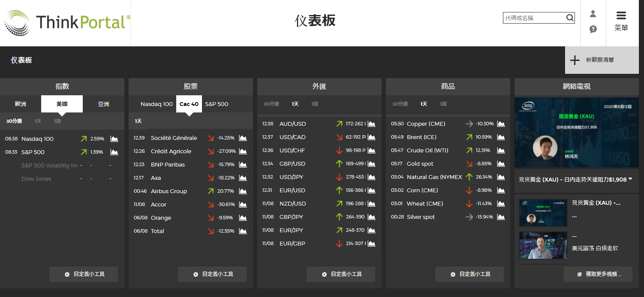Select the Cac 40 stocks tab
The height and width of the screenshot is (297, 644).
pyautogui.click(x=189, y=104)
